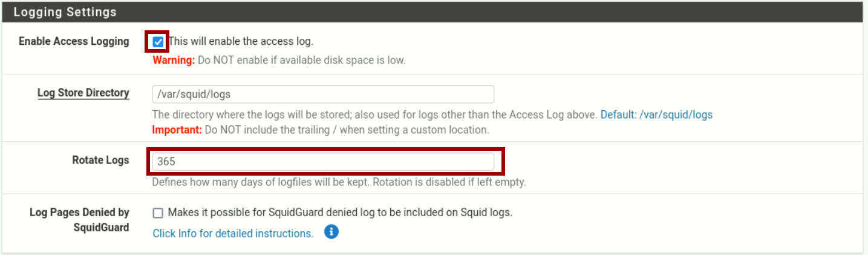868x255 pixels.
Task: Click the Default: /var/squid/logs link
Action: (656, 114)
